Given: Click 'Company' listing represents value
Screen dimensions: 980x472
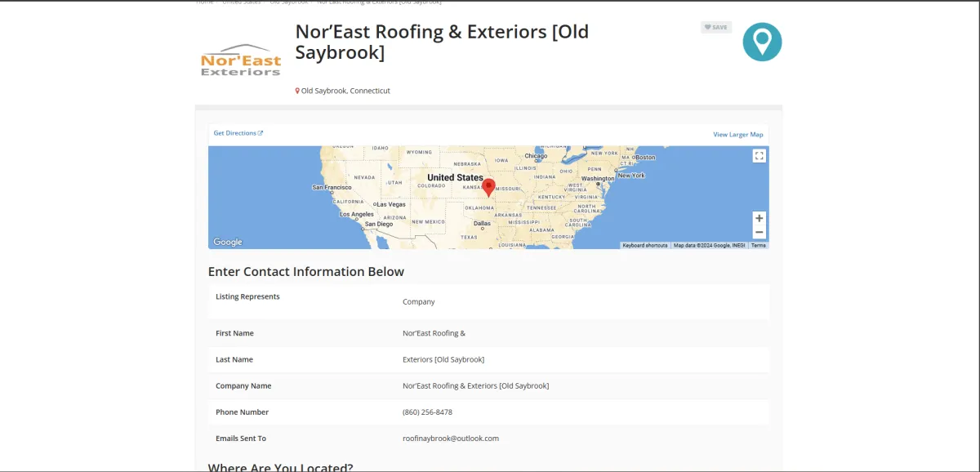Looking at the screenshot, I should 419,301.
